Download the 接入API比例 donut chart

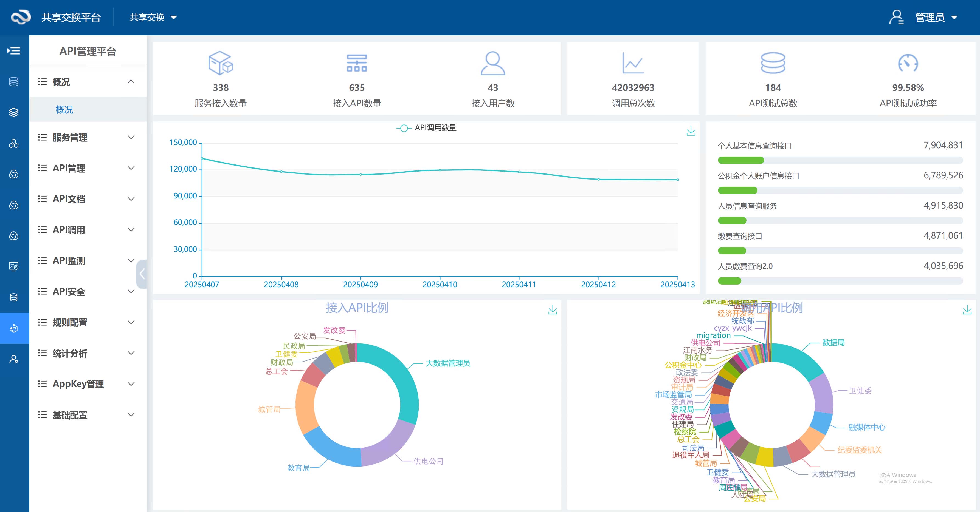tap(552, 310)
